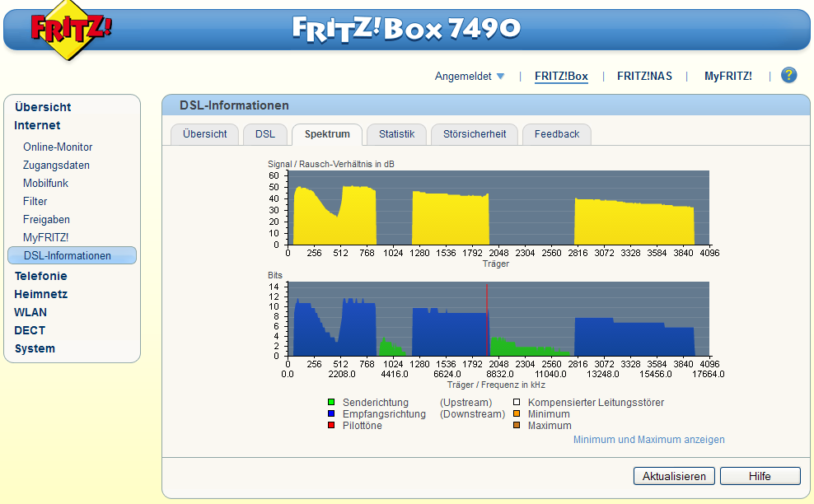Expand the Angemeldet dropdown menu

pos(470,77)
